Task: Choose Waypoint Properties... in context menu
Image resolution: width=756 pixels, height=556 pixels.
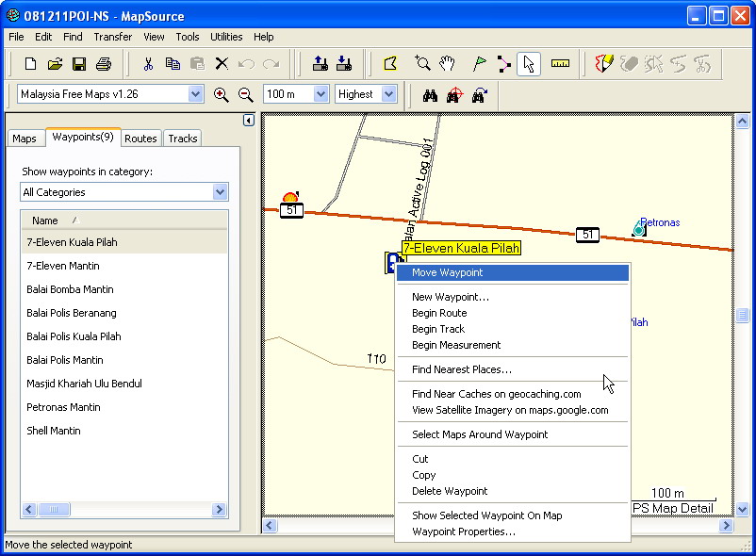Action: [x=513, y=531]
